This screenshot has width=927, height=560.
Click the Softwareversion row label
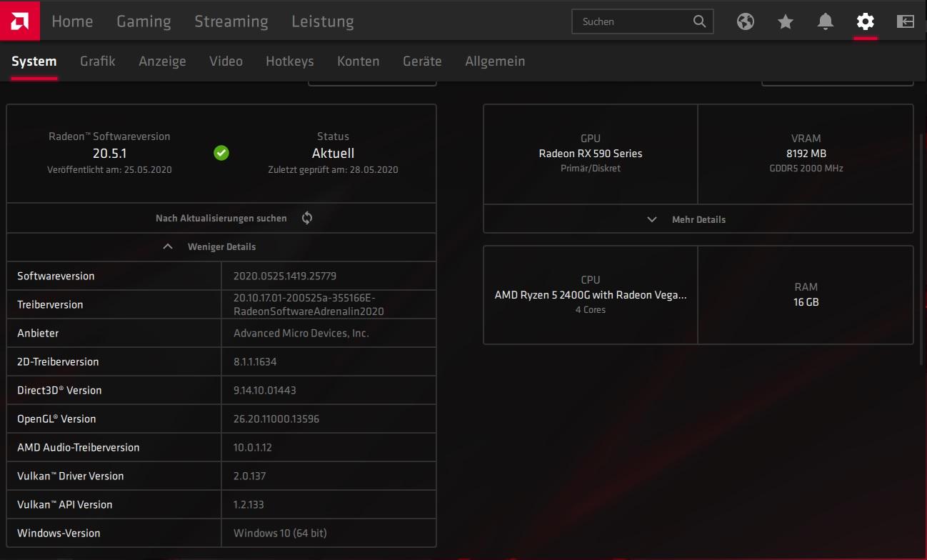56,276
